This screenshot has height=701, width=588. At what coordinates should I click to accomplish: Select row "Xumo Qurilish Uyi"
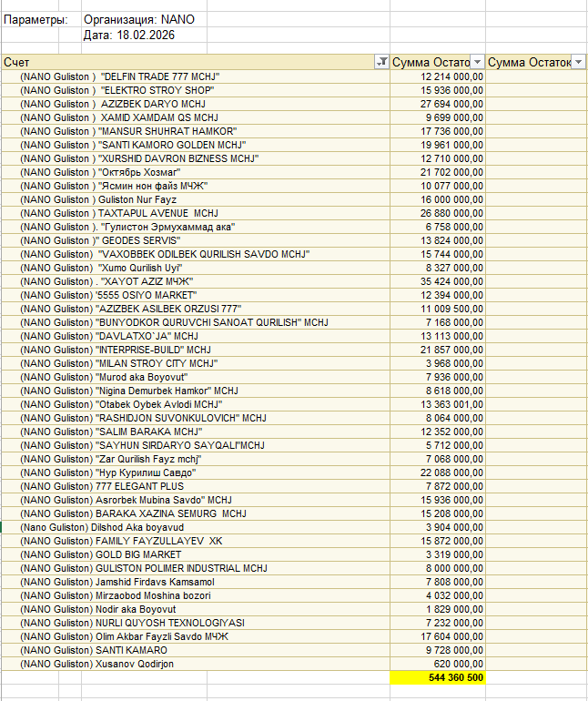(196, 268)
